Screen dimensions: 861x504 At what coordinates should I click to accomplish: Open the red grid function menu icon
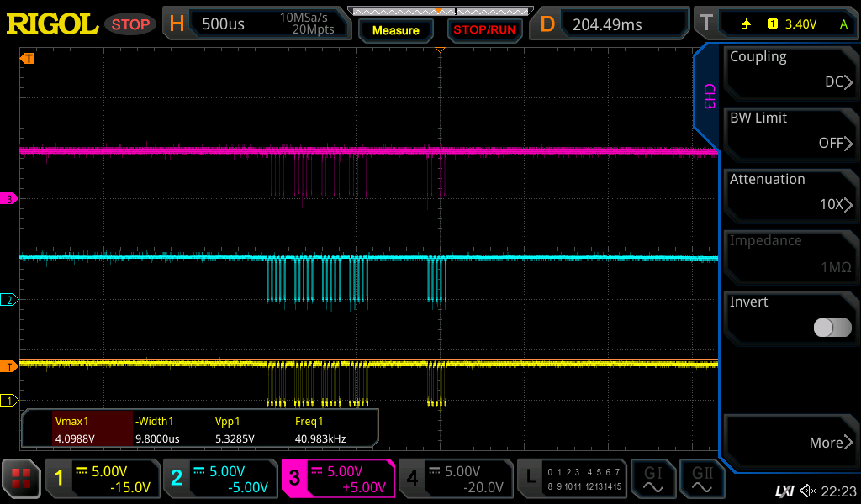[21, 479]
